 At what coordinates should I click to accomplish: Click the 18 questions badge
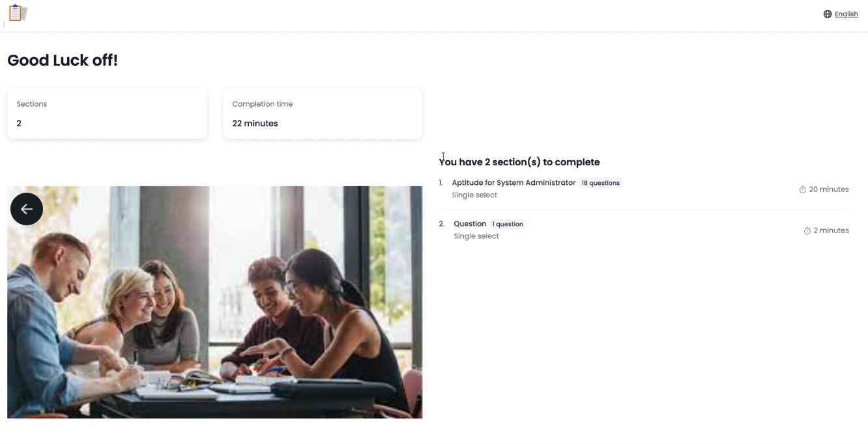click(x=601, y=183)
